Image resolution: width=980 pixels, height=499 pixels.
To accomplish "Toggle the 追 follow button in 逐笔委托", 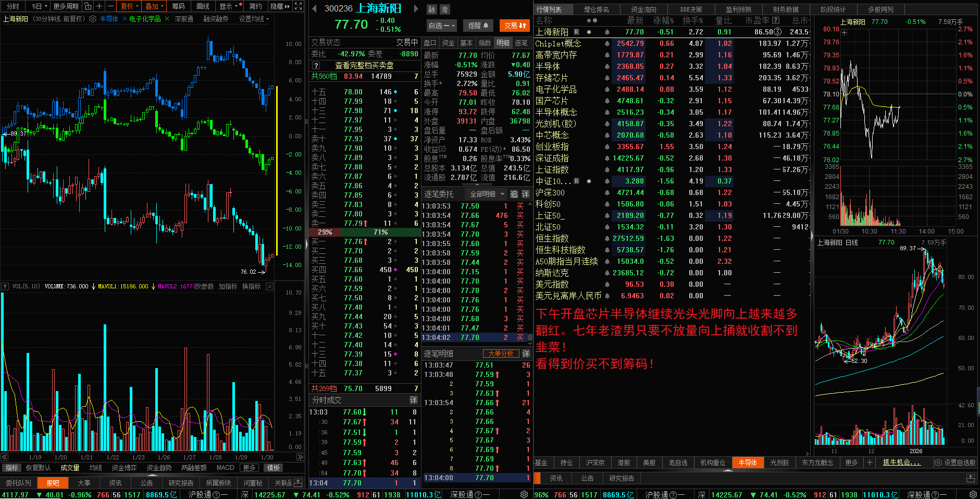I will tap(514, 194).
